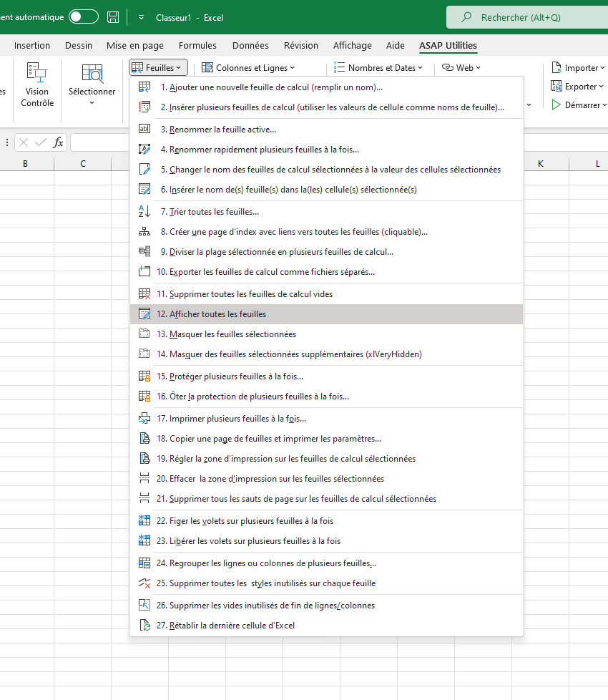Click icon for Regrouper les lignes ou colonnes
608x700 pixels.
coord(144,563)
